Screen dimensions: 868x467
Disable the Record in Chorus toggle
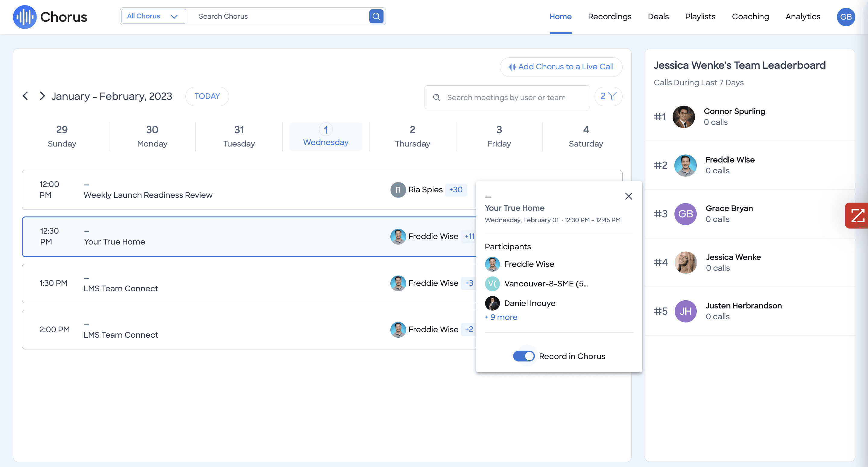(x=524, y=356)
